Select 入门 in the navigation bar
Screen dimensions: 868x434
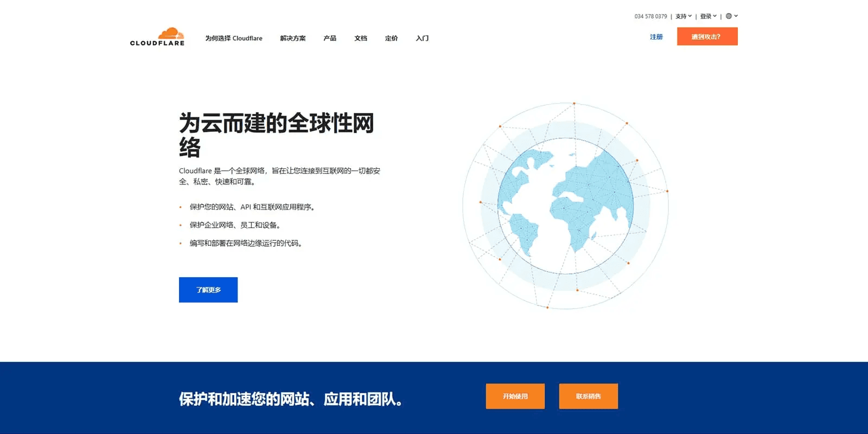point(422,38)
